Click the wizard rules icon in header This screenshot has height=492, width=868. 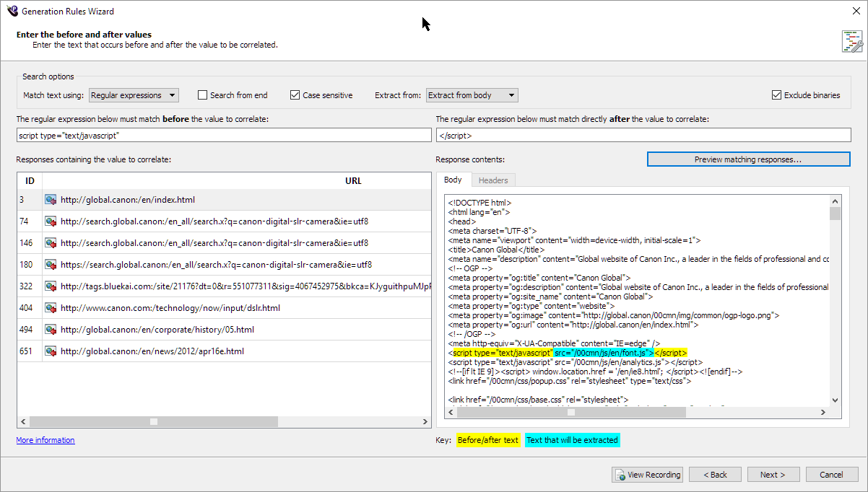click(x=852, y=42)
